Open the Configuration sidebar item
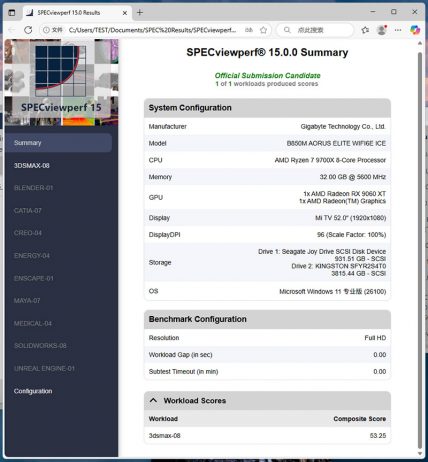Viewport: 428px width, 462px height. pos(33,391)
